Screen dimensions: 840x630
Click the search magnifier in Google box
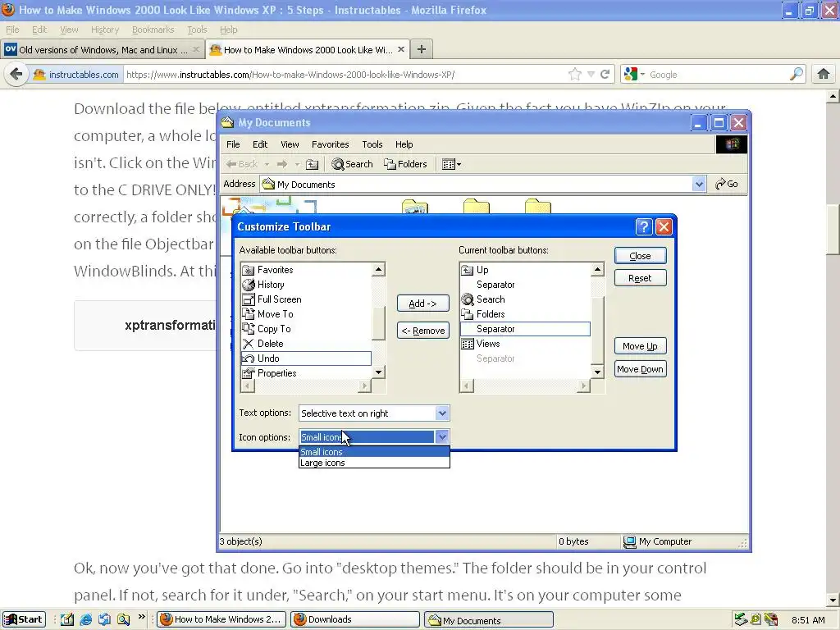[797, 74]
